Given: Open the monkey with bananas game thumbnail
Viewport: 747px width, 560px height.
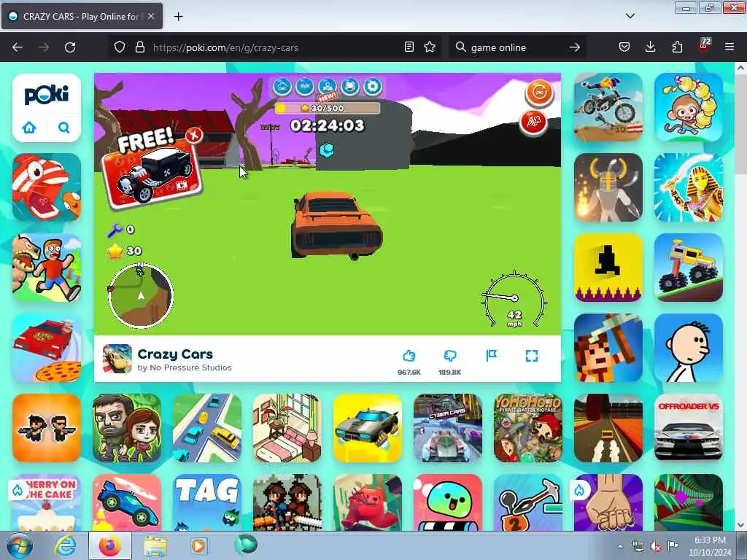Looking at the screenshot, I should (x=689, y=107).
